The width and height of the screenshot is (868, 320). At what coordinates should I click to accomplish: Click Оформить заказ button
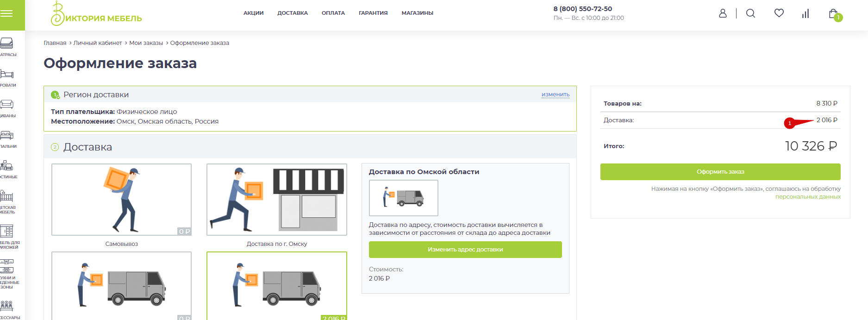(x=720, y=172)
